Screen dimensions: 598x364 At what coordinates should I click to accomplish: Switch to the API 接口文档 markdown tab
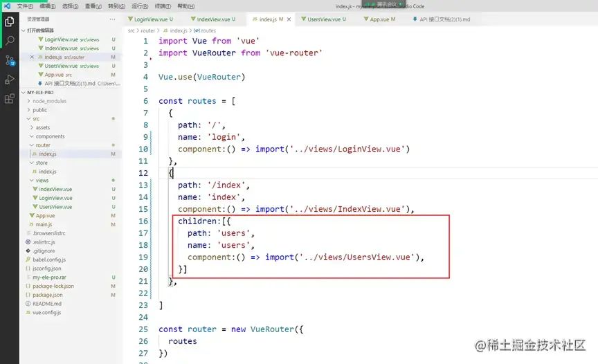(x=444, y=19)
